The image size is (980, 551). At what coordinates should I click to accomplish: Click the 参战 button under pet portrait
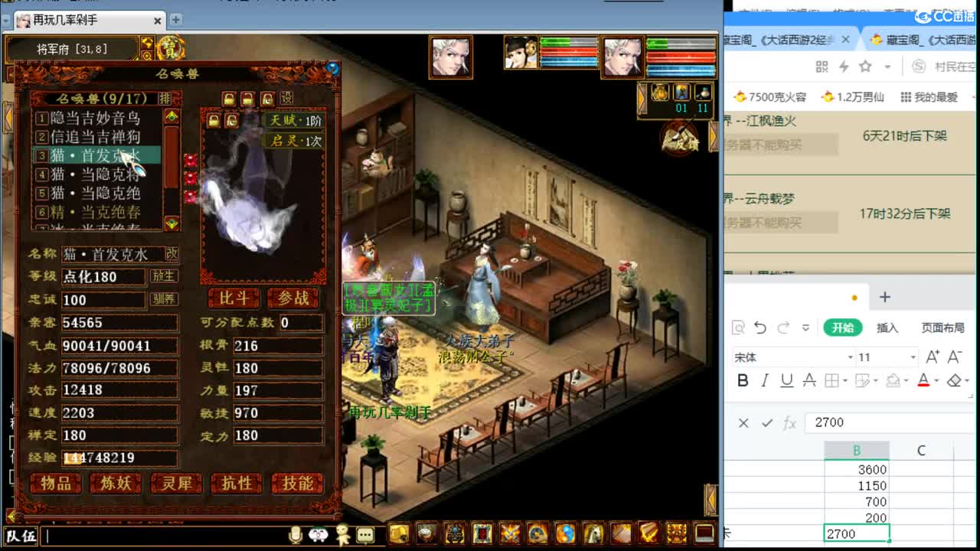293,298
